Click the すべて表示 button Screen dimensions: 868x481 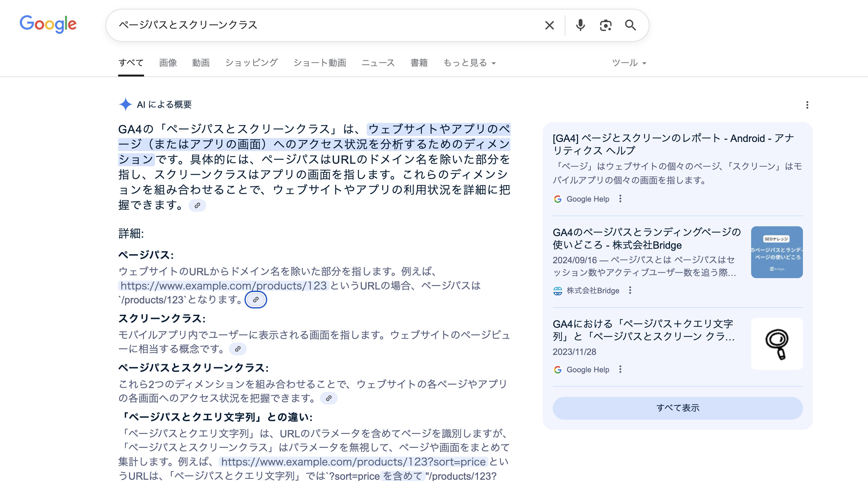click(677, 408)
